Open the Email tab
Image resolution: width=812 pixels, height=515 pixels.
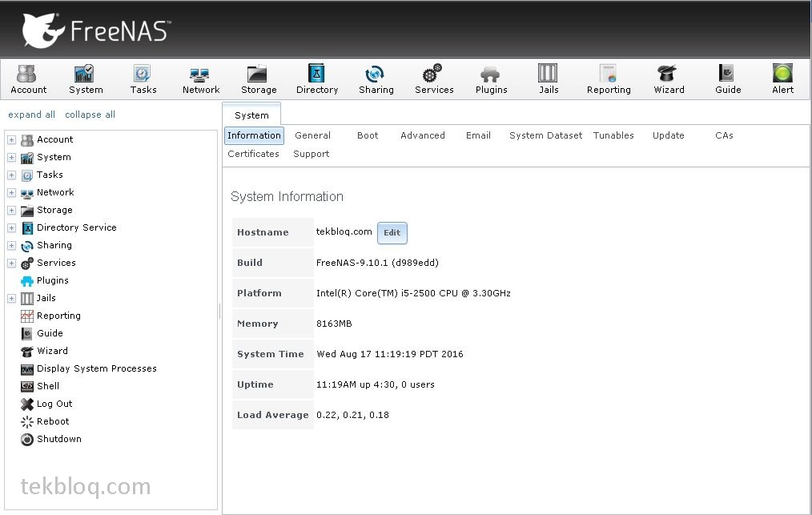(478, 135)
